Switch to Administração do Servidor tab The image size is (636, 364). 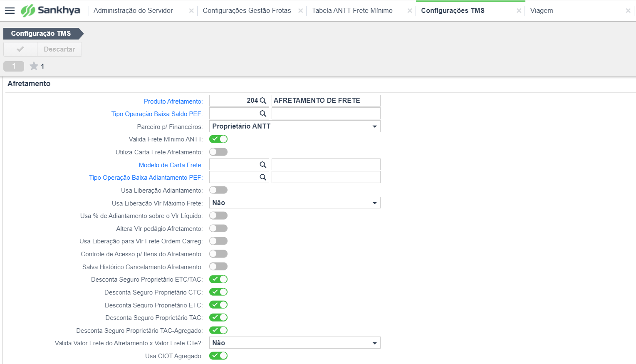point(133,11)
